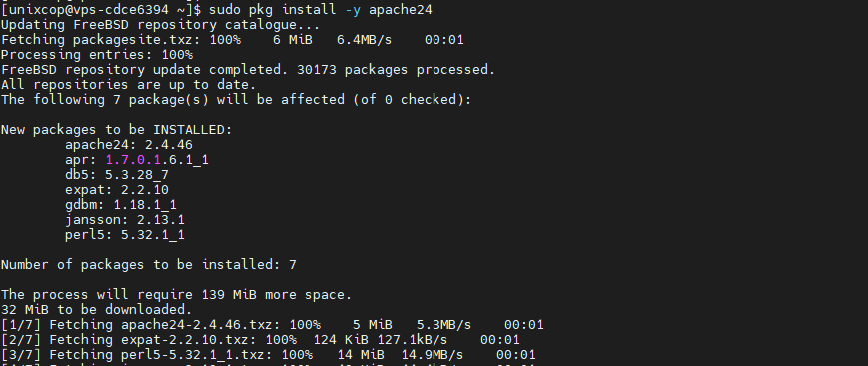Click the 'db5: 5.3.28_7' package entry

117,175
